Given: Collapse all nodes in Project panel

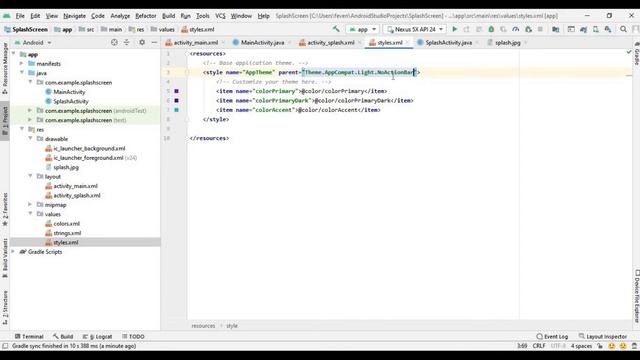Looking at the screenshot, I should tap(127, 42).
